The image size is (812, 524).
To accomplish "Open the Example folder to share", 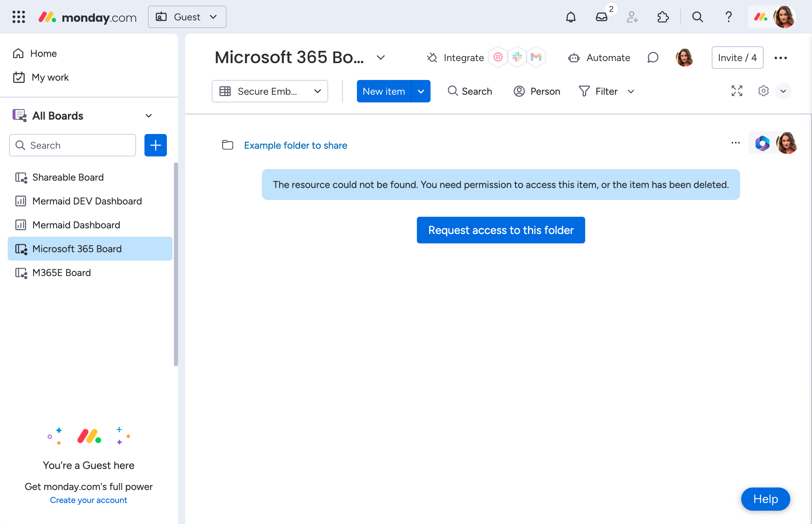I will click(x=296, y=145).
